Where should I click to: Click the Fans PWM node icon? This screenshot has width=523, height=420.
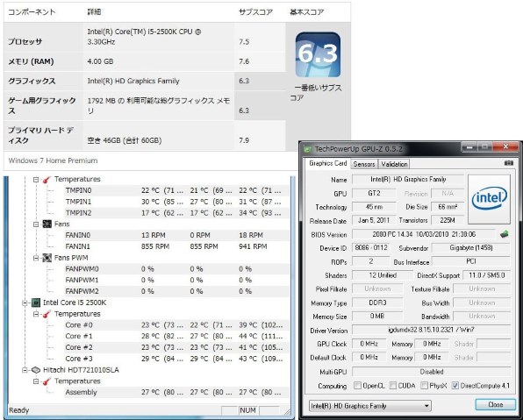(47, 258)
